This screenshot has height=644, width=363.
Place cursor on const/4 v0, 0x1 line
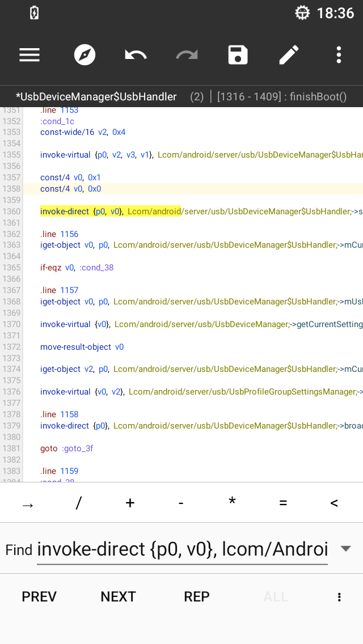[70, 177]
